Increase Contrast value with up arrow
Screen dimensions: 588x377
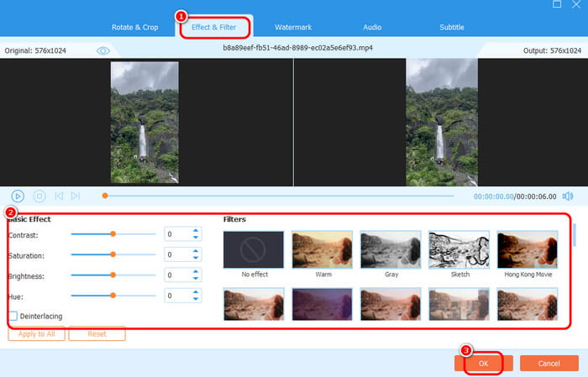tap(196, 231)
